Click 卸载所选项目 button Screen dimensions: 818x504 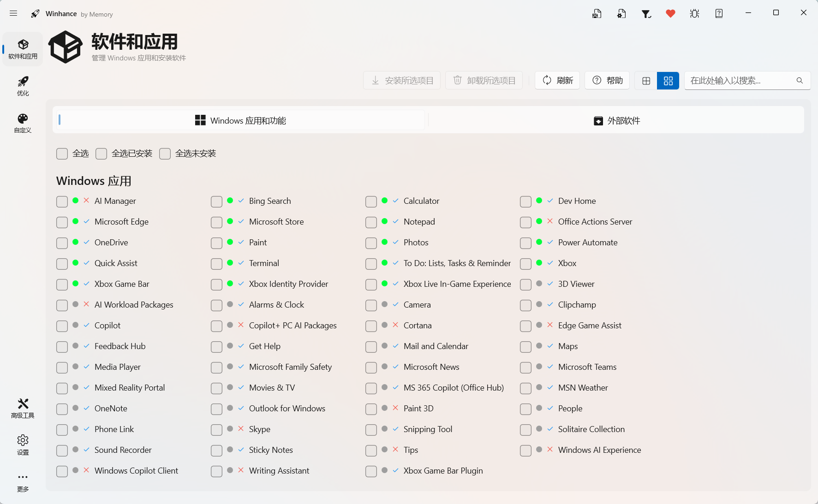484,81
